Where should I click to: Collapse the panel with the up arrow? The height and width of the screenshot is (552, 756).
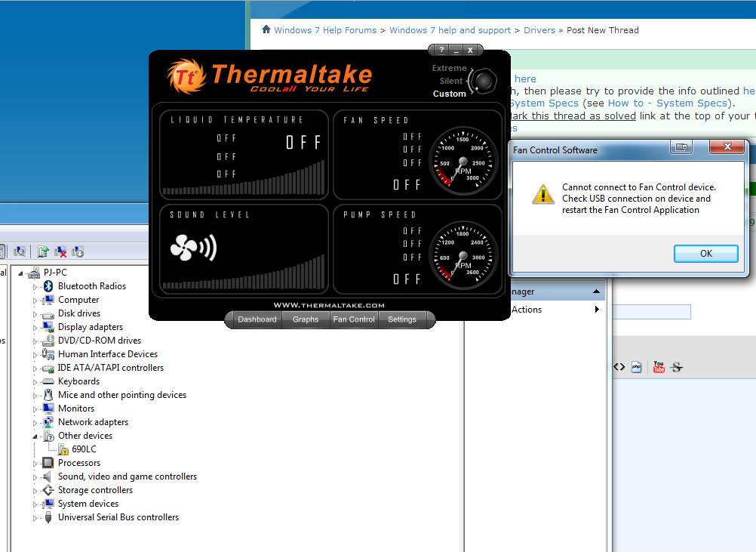tap(596, 291)
